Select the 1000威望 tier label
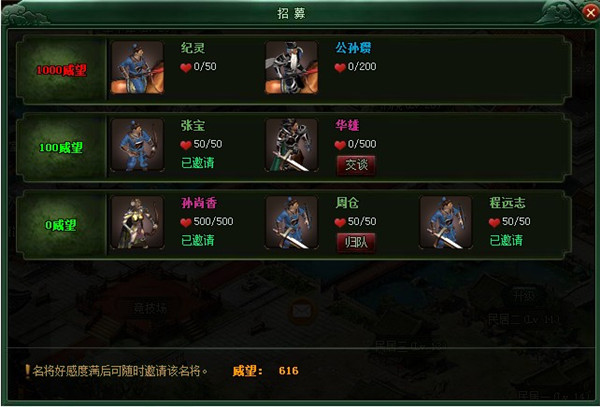Image resolution: width=600 pixels, height=407 pixels. 61,70
